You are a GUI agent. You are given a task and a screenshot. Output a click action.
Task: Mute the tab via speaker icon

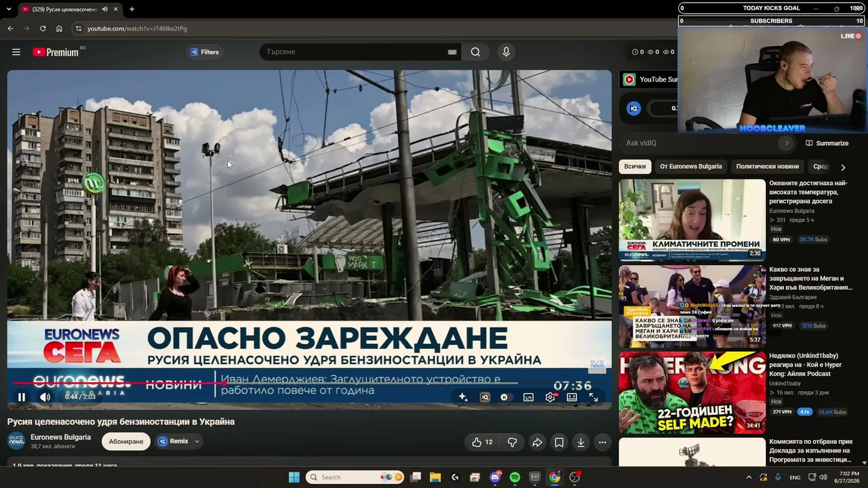pos(104,9)
